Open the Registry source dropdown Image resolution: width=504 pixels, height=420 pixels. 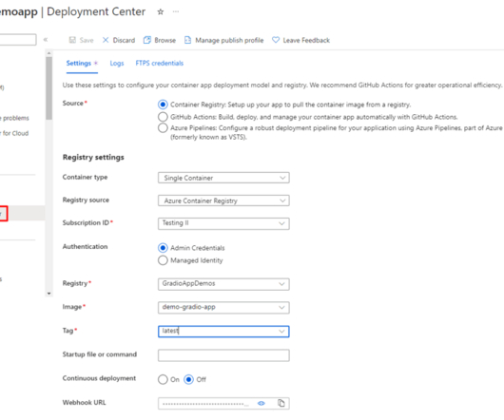[223, 200]
